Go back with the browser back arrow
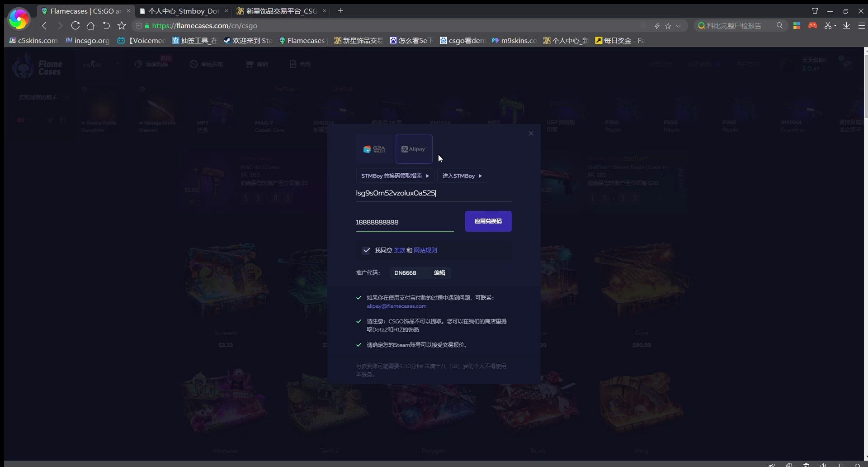Image resolution: width=868 pixels, height=467 pixels. 44,26
